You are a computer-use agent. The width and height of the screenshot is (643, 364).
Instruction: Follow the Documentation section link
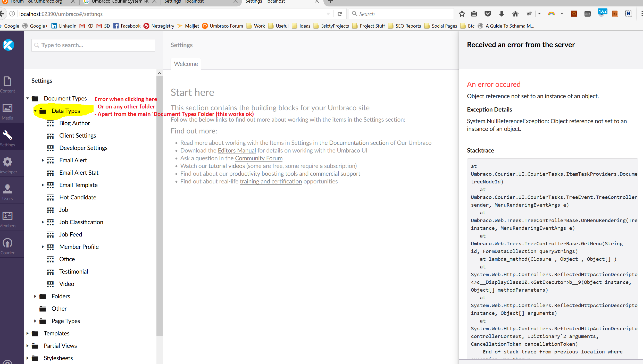click(x=351, y=143)
